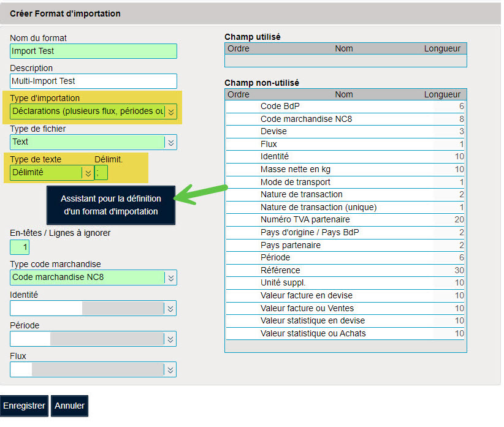Viewport: 504px width, 427px height.
Task: Click the Délimit. semicolon field
Action: (101, 173)
